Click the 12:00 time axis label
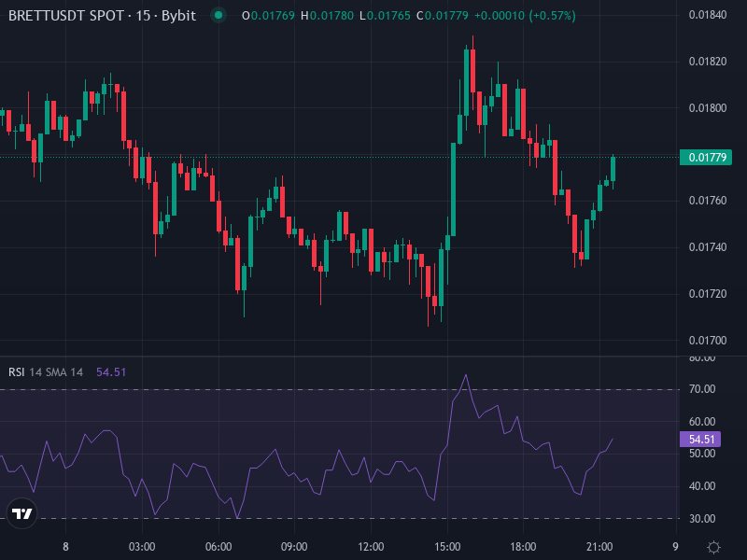The height and width of the screenshot is (560, 747). click(x=371, y=547)
